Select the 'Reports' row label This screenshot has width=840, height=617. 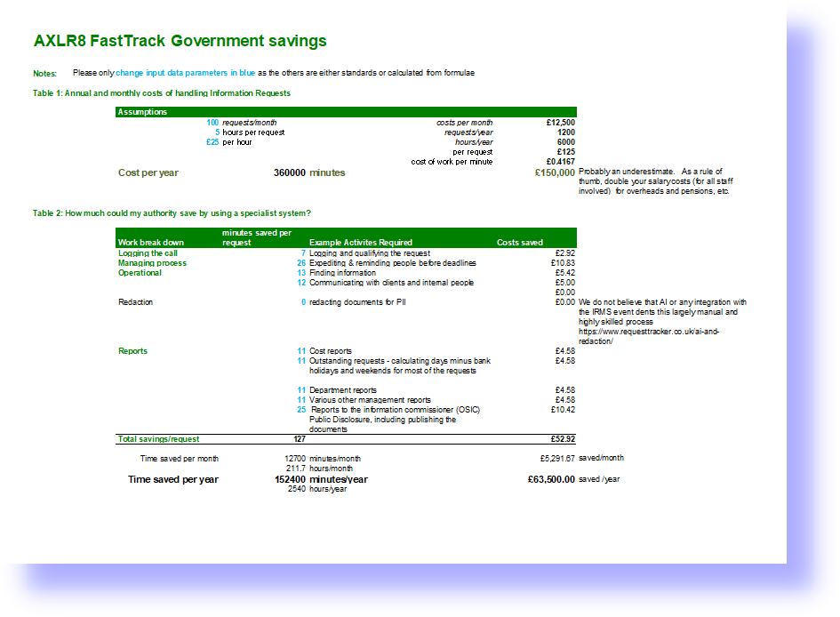(132, 351)
